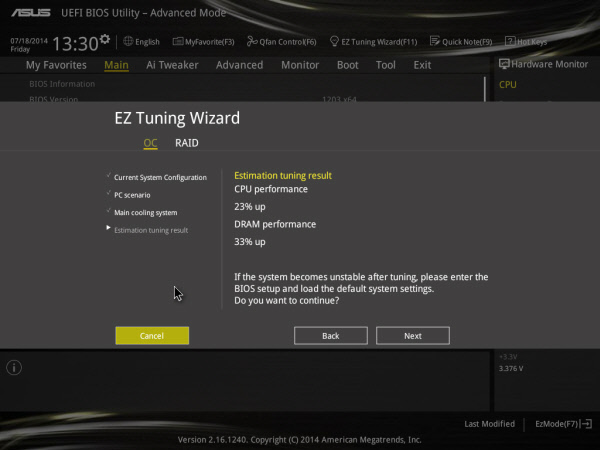The image size is (600, 450).
Task: Click the 33% up DRAM value
Action: [250, 242]
